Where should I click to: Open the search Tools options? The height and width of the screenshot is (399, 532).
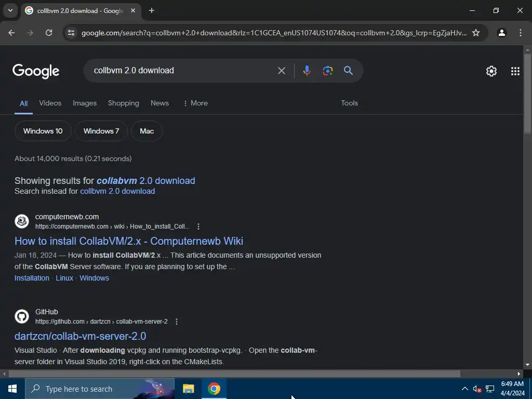point(350,103)
